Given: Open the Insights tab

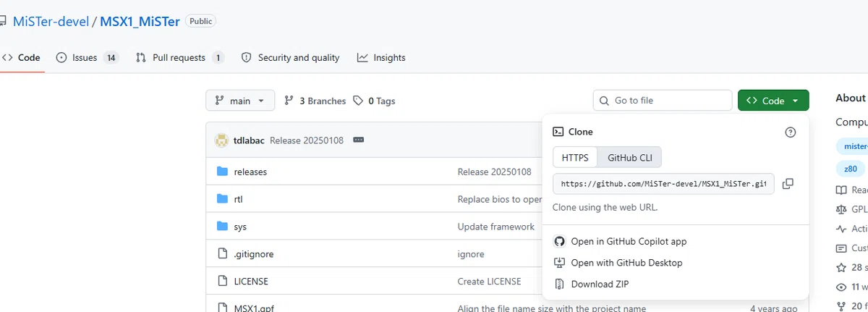Looking at the screenshot, I should [381, 58].
